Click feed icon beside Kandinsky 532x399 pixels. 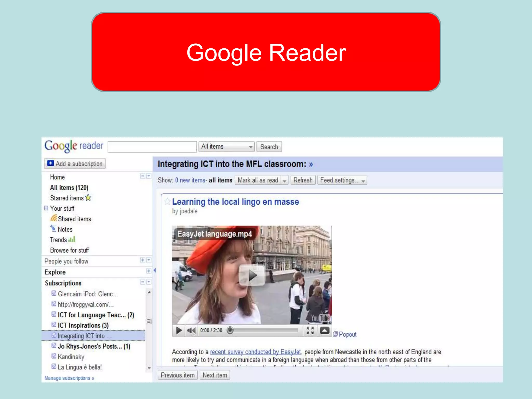(x=54, y=356)
